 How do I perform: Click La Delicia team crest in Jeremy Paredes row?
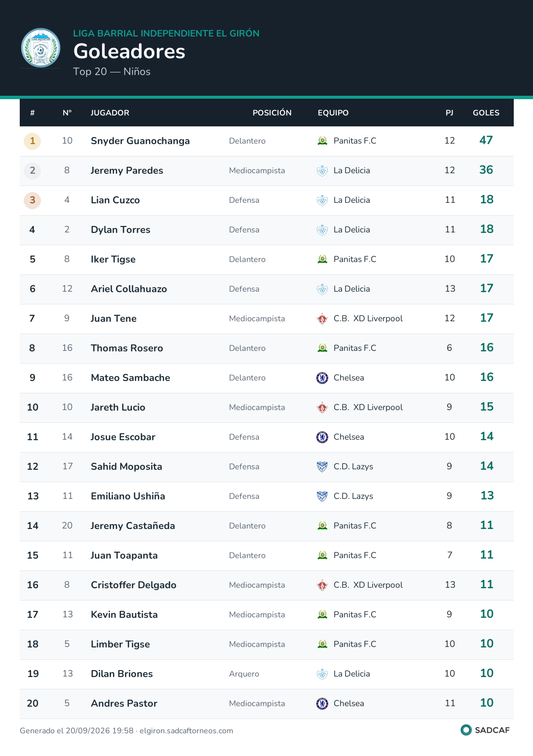point(322,170)
